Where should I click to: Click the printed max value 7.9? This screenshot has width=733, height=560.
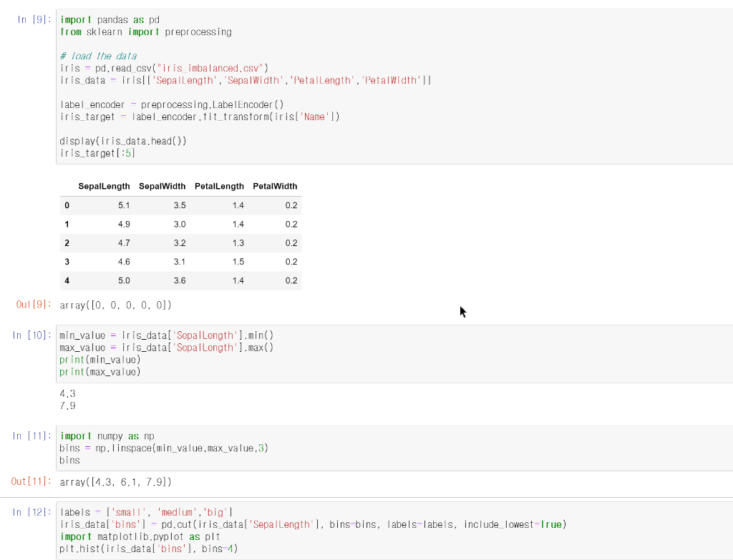pos(67,406)
